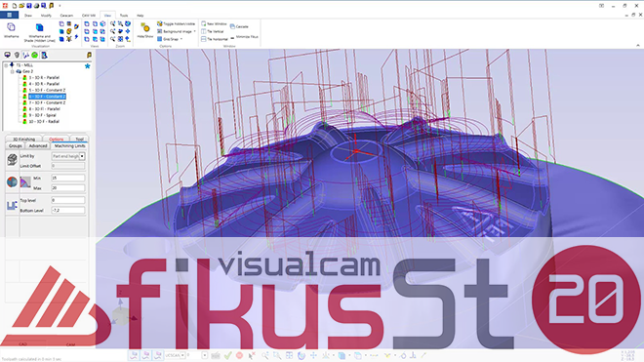644x362 pixels.
Task: Click the zoom window icon in bottom toolbar
Action: [x=277, y=355]
